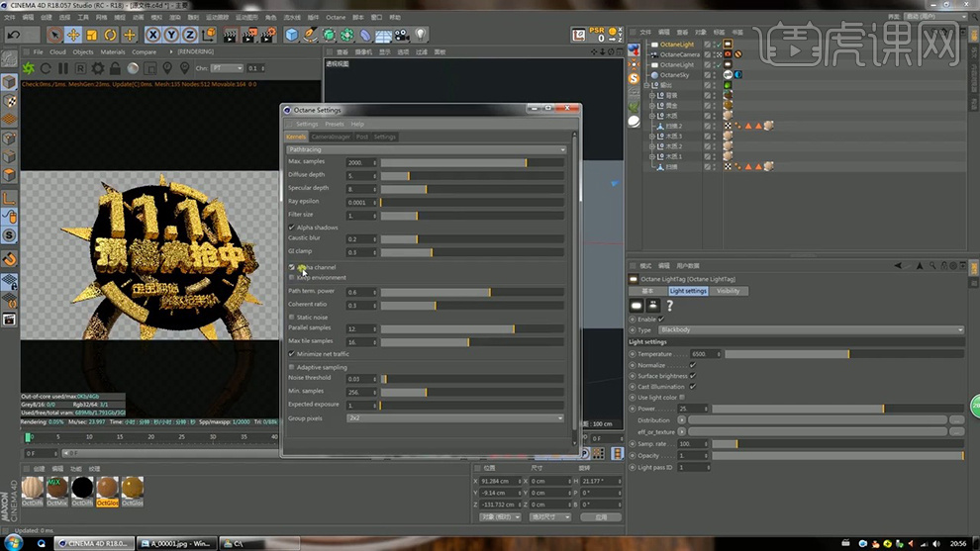Click the Render View clapperboard icon

[230, 35]
